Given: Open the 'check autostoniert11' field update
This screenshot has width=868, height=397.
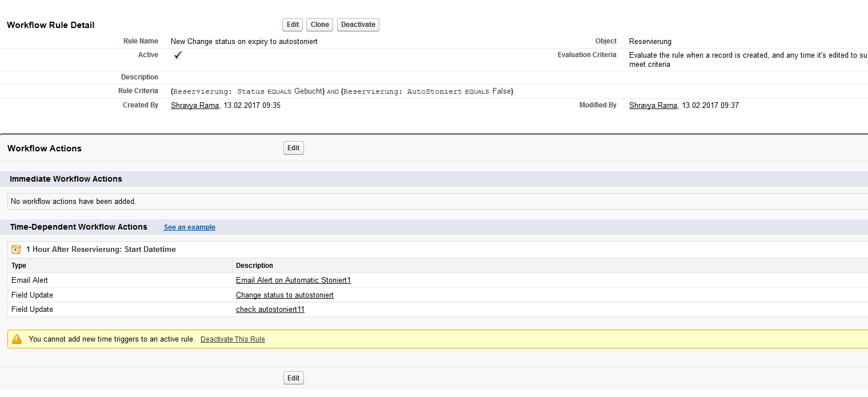Looking at the screenshot, I should 270,310.
